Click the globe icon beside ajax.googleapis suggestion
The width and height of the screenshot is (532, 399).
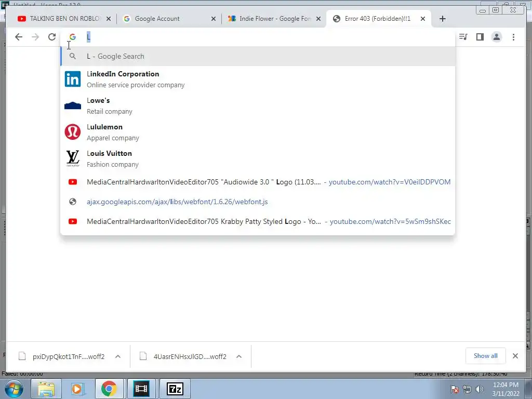73,202
